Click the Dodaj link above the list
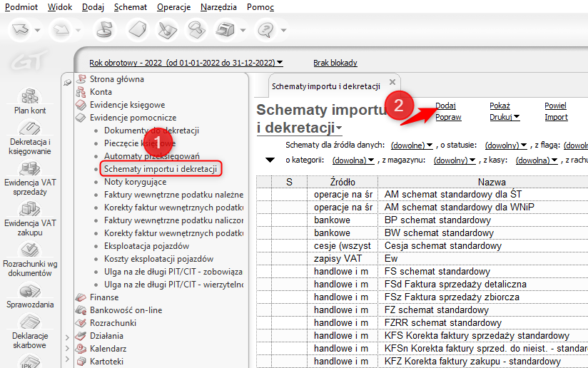This screenshot has height=368, width=588. (x=445, y=106)
